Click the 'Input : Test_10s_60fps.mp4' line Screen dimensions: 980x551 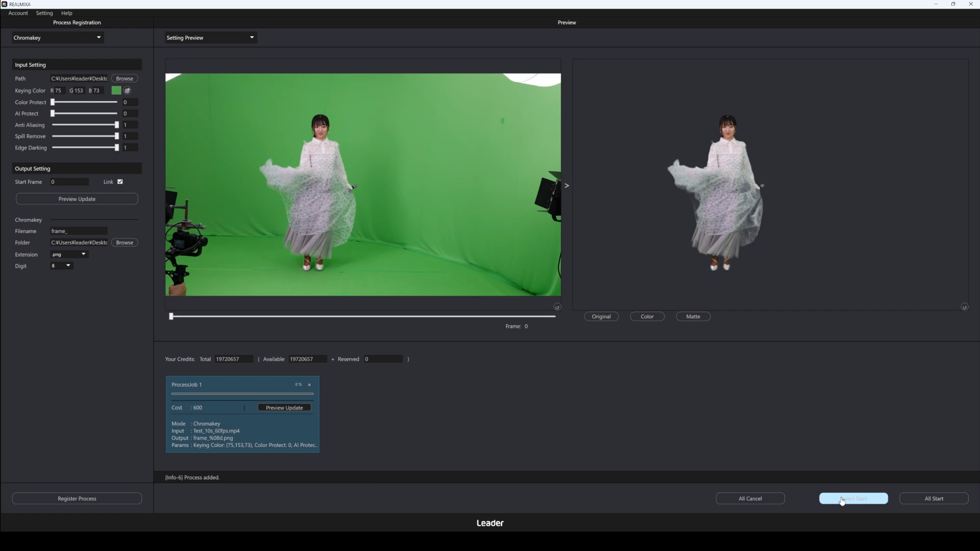[206, 431]
